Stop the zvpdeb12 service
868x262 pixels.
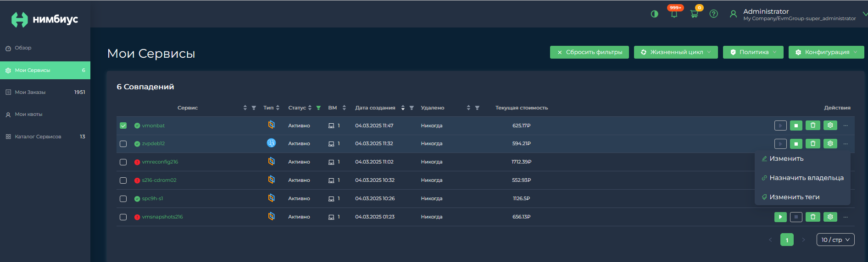pyautogui.click(x=796, y=144)
